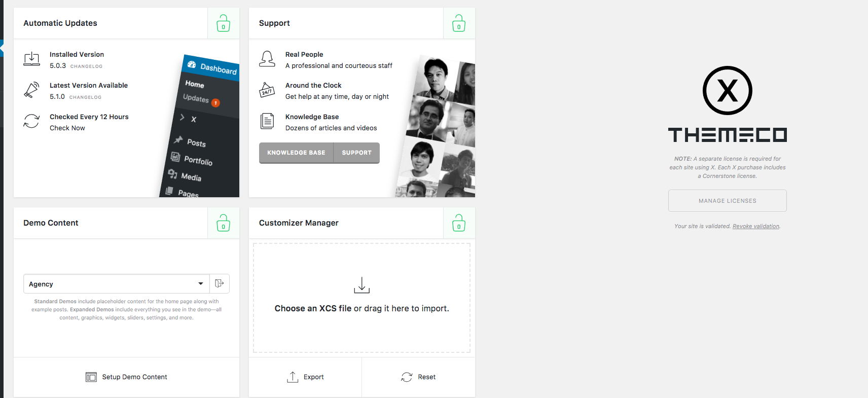
Task: Click Setup Demo Content
Action: click(127, 377)
